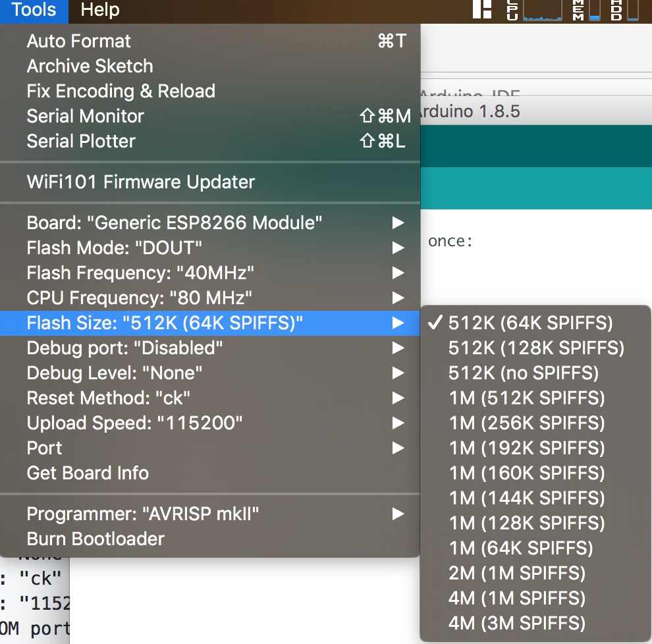Select checked 512K (64K SPIFFS) option
This screenshot has width=652, height=644.
[x=535, y=323]
